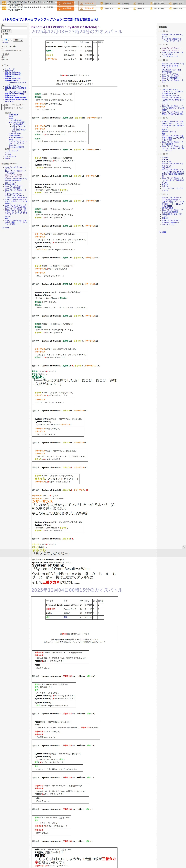Open なりきりバトラー link
The image size is (186, 868).
tap(15, 134)
